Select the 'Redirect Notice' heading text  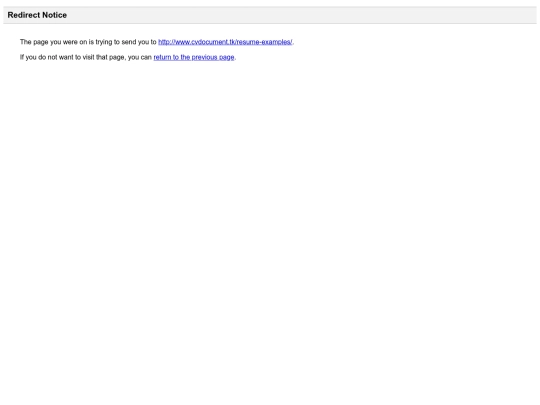coord(37,15)
